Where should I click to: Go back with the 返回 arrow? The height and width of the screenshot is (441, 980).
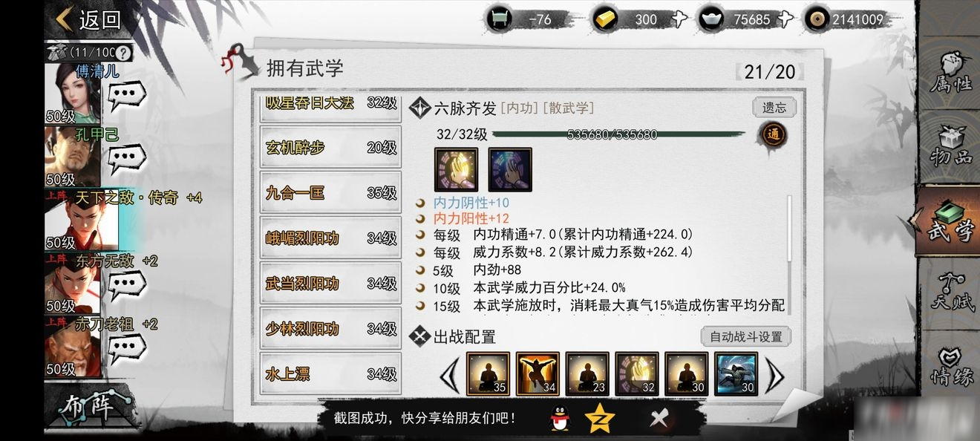click(89, 19)
